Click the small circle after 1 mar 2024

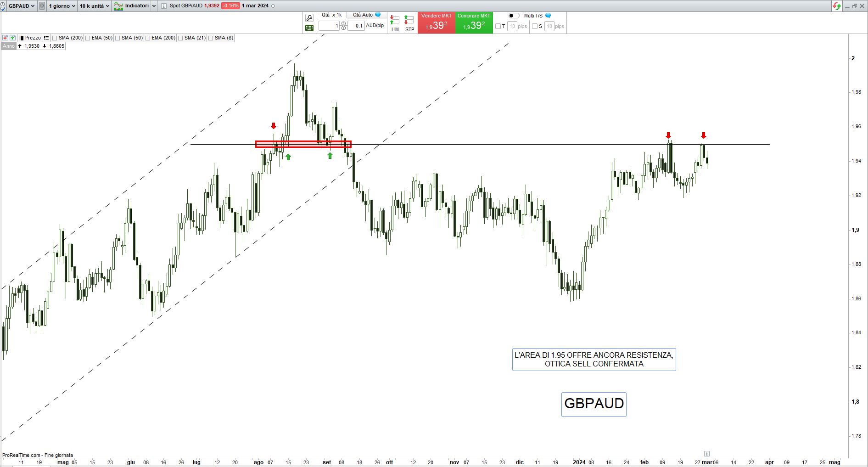(274, 6)
